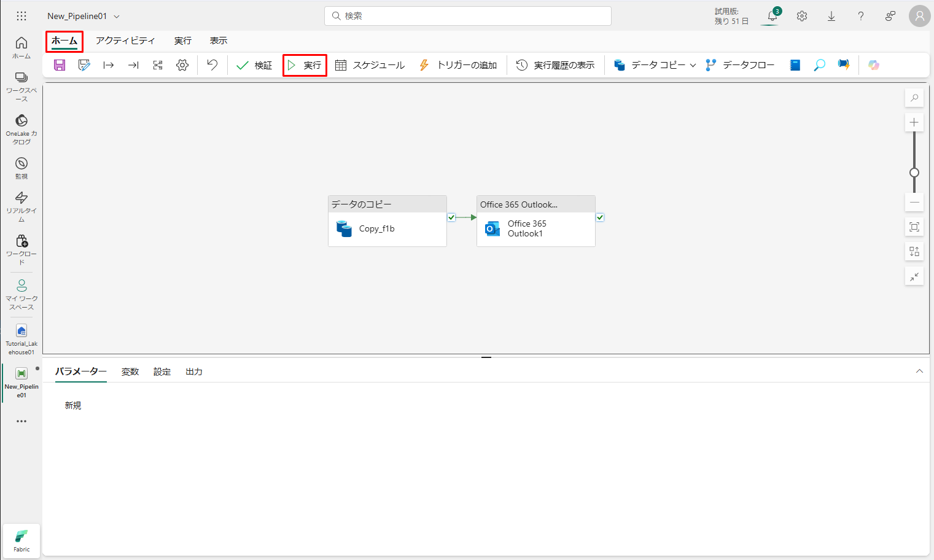Click the three-dot more menu in sidebar
The height and width of the screenshot is (560, 934).
tap(21, 421)
